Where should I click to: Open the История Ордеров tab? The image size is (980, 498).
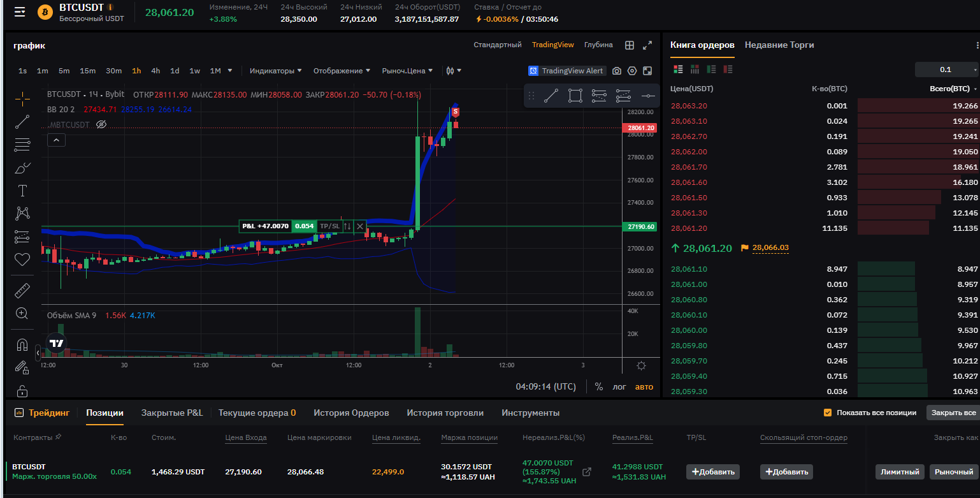tap(351, 413)
